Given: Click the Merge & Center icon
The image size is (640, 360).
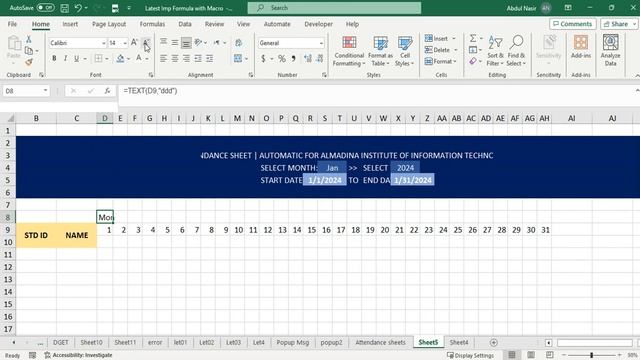Looking at the screenshot, I should click(238, 58).
